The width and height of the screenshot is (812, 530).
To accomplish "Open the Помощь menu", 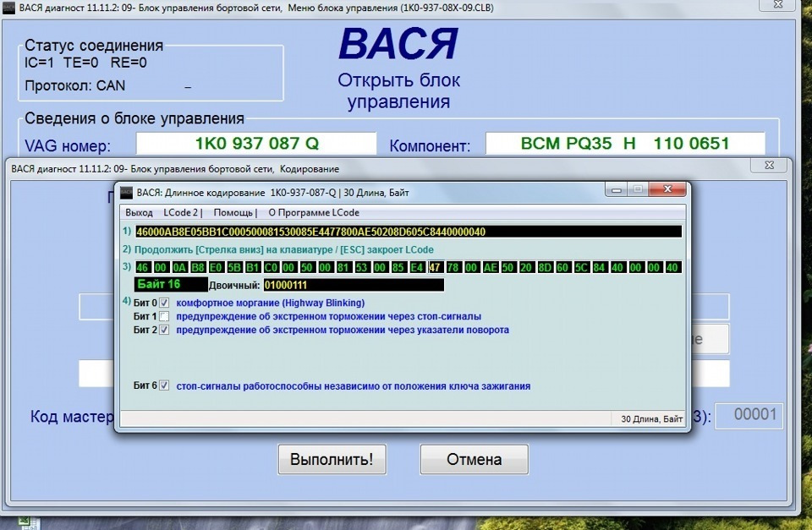I will click(233, 213).
